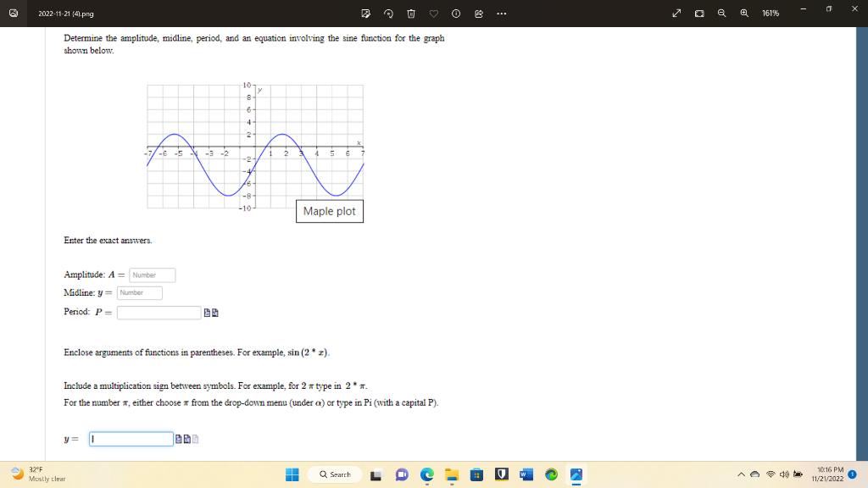
Task: Delete the current photo
Action: click(x=412, y=14)
